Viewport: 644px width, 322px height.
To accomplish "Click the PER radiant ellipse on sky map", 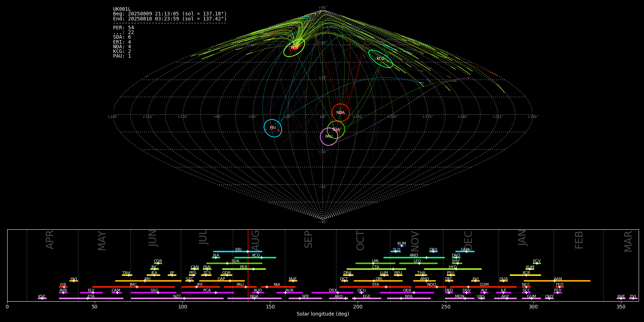I will [294, 48].
